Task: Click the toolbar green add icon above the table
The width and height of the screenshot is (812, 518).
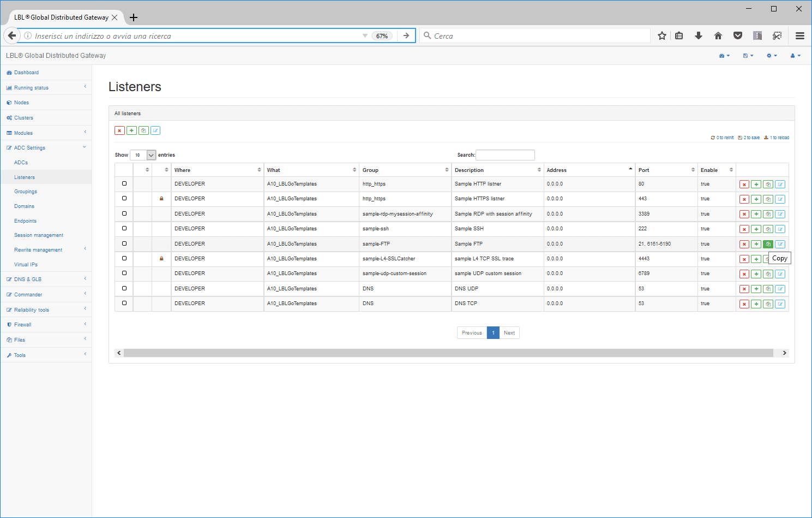Action: (131, 130)
